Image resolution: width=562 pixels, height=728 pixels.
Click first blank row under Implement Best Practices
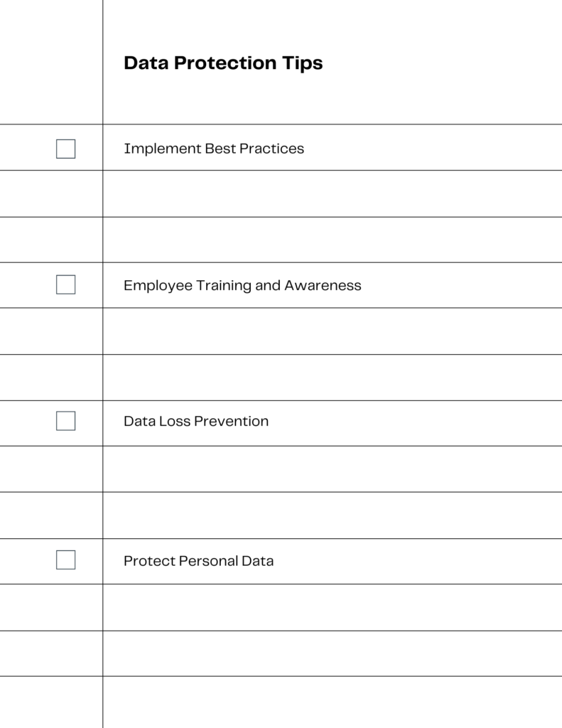pos(333,193)
